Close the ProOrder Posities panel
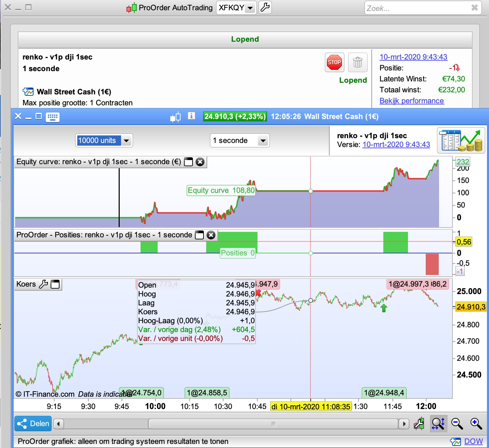Viewport: 489px width, 448px height. click(211, 235)
